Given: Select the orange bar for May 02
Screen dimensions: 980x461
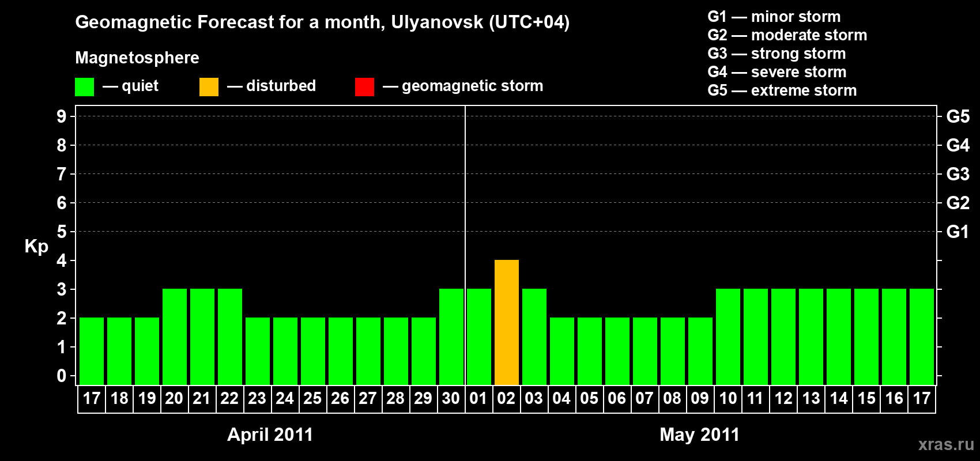Looking at the screenshot, I should (507, 322).
